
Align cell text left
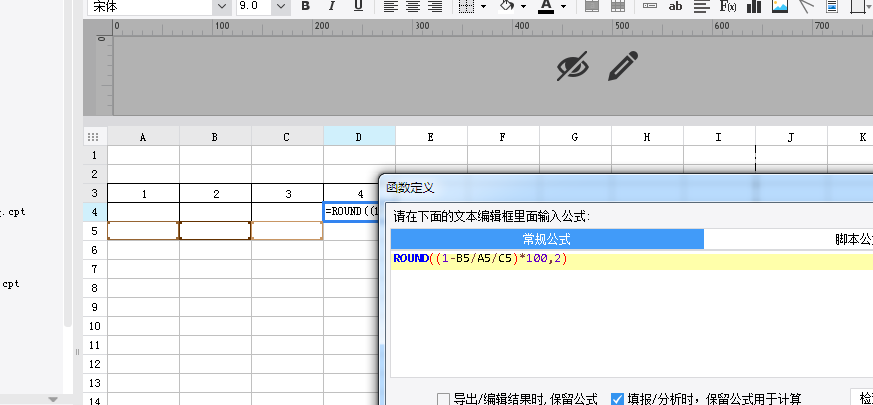(391, 6)
